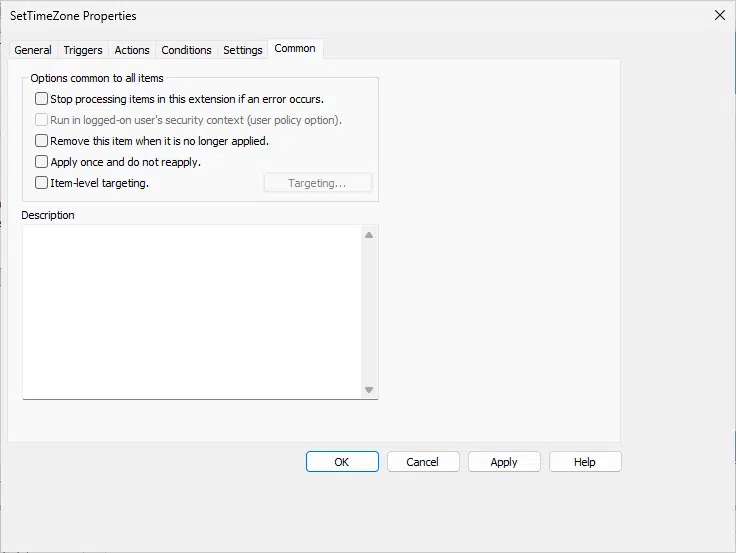Viewport: 736px width, 553px height.
Task: Open the Settings tab
Action: pyautogui.click(x=243, y=50)
